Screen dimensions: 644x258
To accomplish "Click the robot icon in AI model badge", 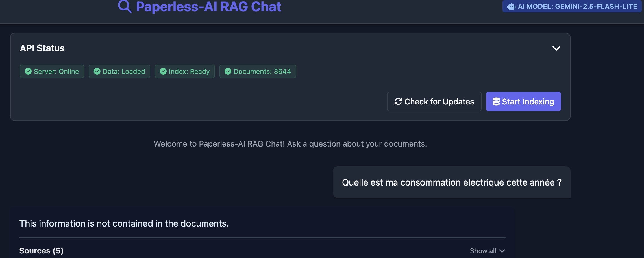I will [512, 7].
